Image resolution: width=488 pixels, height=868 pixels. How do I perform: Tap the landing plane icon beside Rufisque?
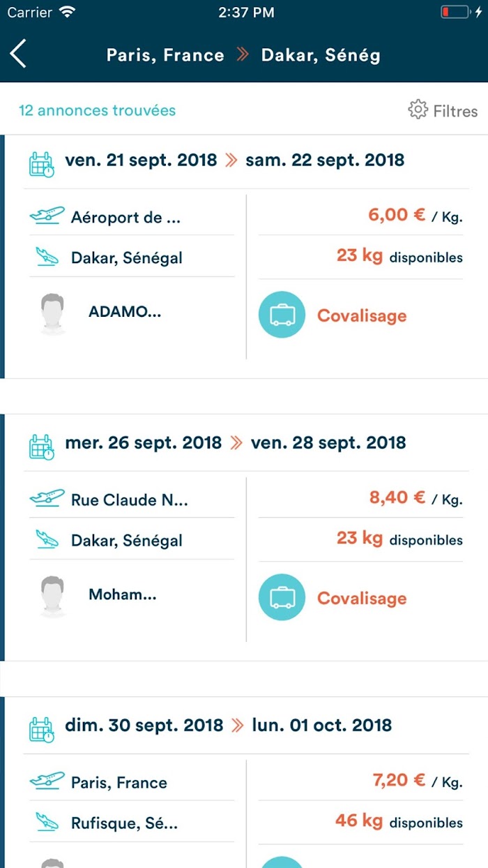(x=47, y=822)
